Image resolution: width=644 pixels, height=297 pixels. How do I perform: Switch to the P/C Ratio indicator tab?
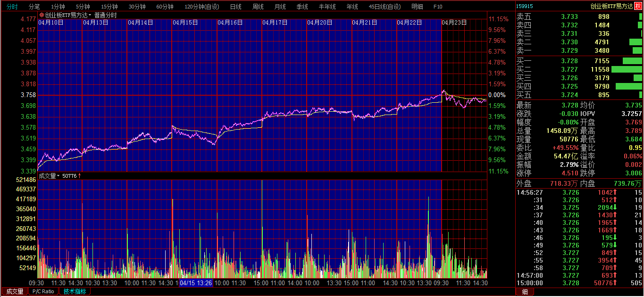coord(43,291)
